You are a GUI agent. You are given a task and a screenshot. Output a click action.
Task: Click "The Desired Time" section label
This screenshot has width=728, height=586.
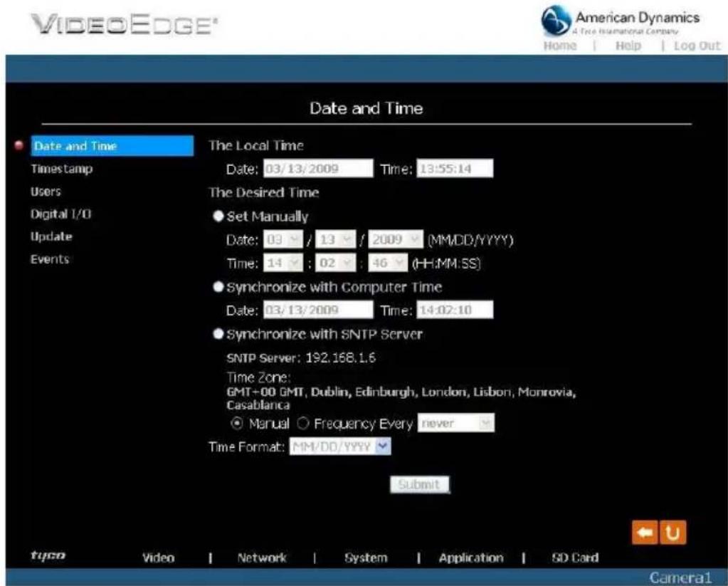[264, 192]
